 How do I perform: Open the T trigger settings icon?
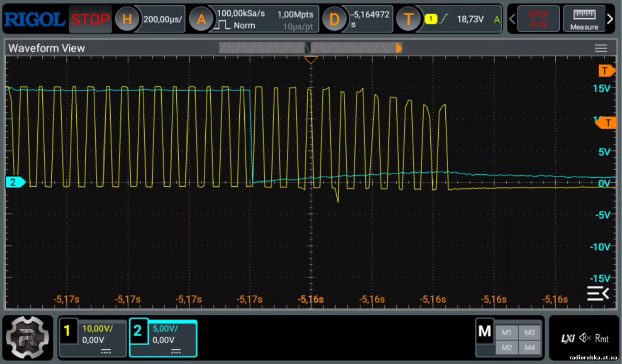pos(408,19)
